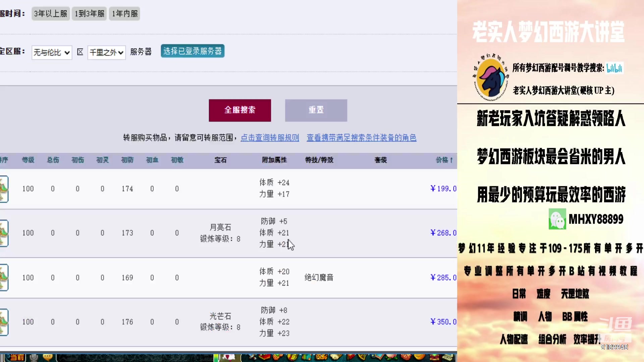The width and height of the screenshot is (644, 362).
Task: Click 体质 +24 attribute text
Action: [x=274, y=183]
